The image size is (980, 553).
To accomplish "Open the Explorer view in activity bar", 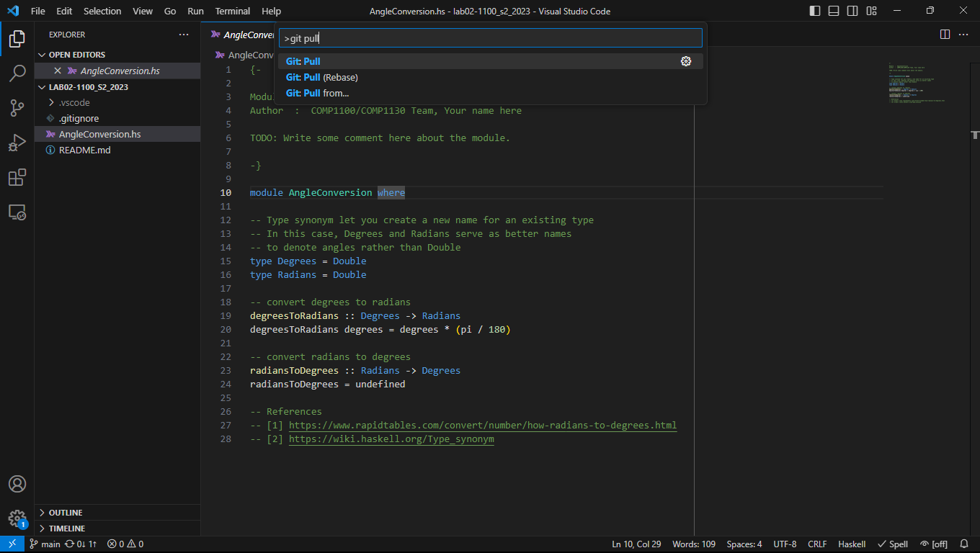I will [x=17, y=39].
